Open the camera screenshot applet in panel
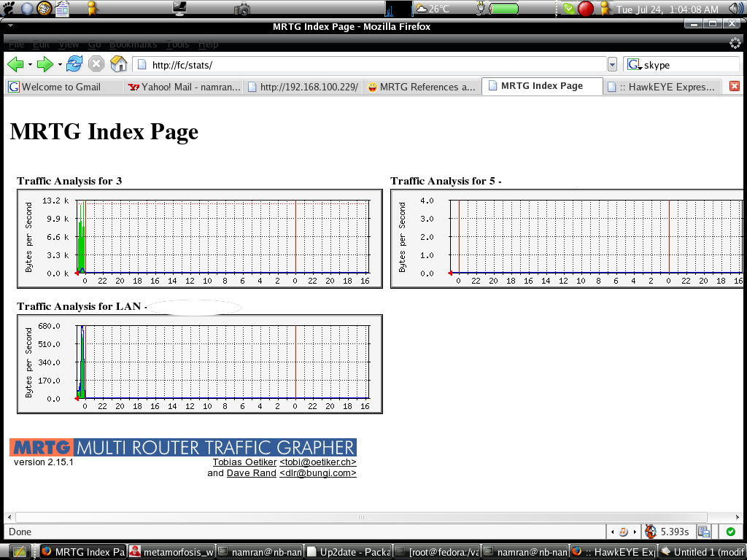 pos(242,9)
